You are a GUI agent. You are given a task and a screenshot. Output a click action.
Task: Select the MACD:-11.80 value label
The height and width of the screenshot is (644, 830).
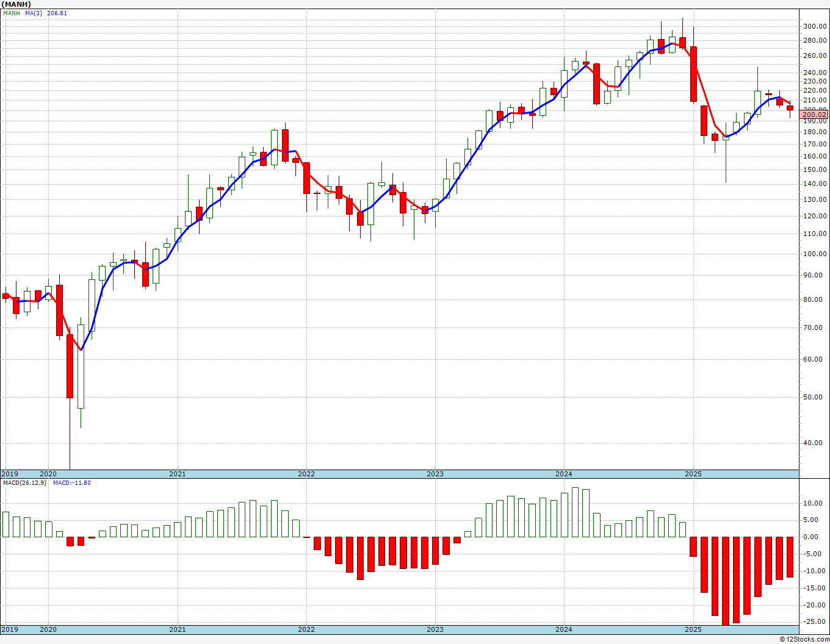coord(72,483)
